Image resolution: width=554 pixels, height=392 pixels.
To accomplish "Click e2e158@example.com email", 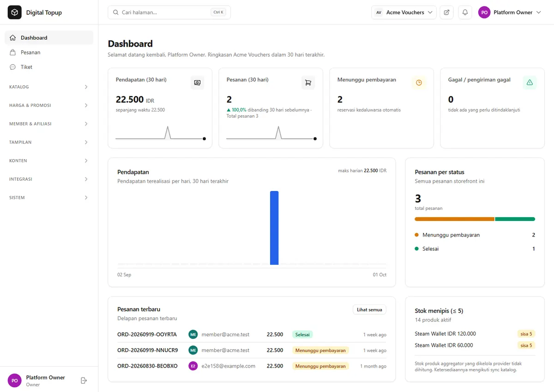I will tap(229, 366).
